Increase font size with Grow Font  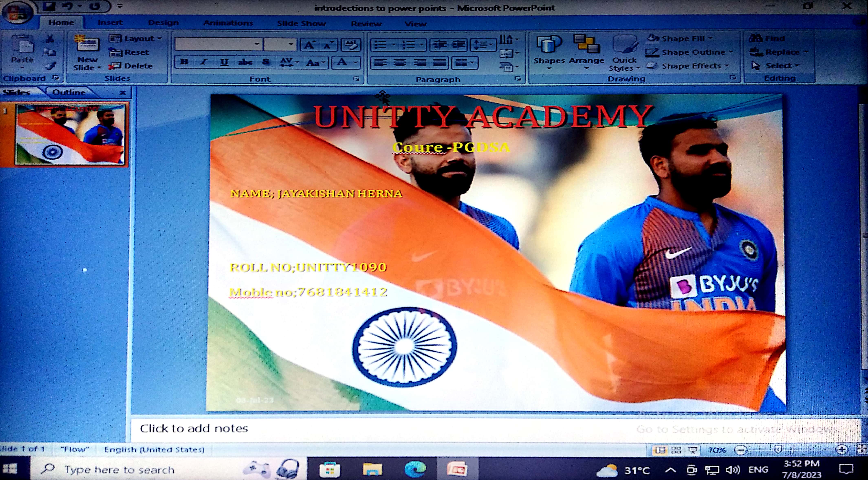coord(309,45)
